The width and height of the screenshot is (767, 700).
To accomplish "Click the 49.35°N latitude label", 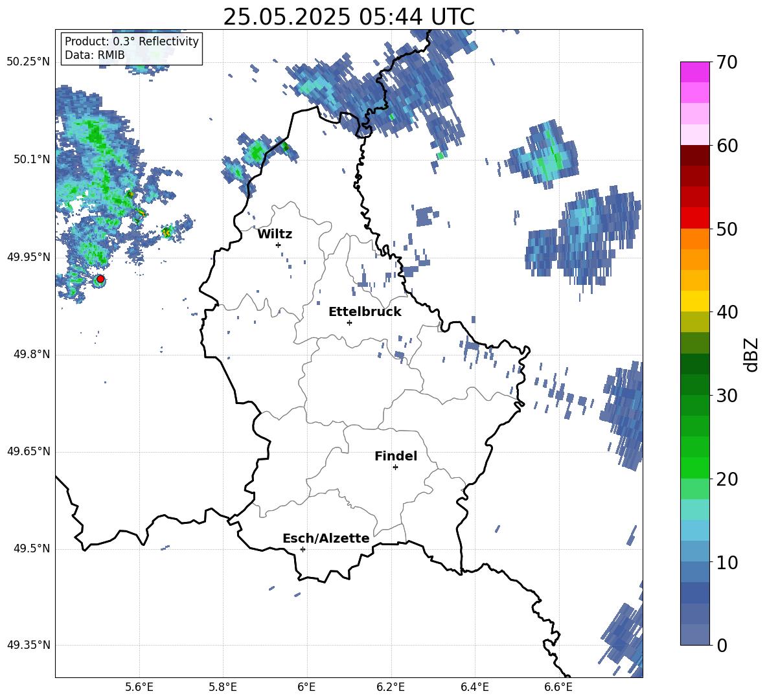I will pos(29,645).
